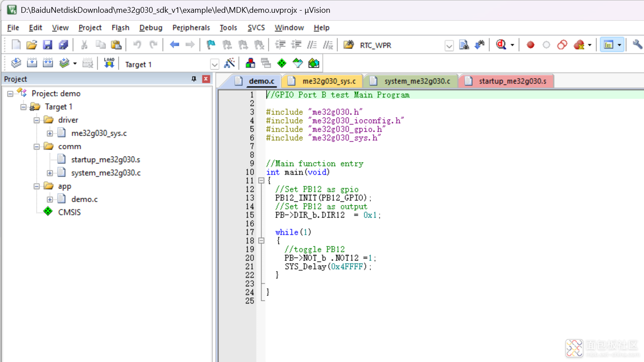Viewport: 644px width, 362px height.
Task: Click the Find in Files icon
Action: 348,44
